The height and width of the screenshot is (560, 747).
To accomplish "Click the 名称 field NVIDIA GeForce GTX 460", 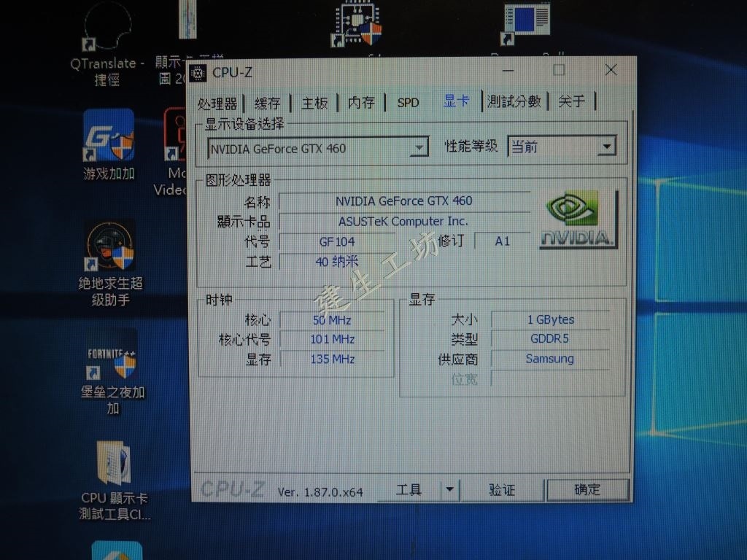I will coord(404,201).
